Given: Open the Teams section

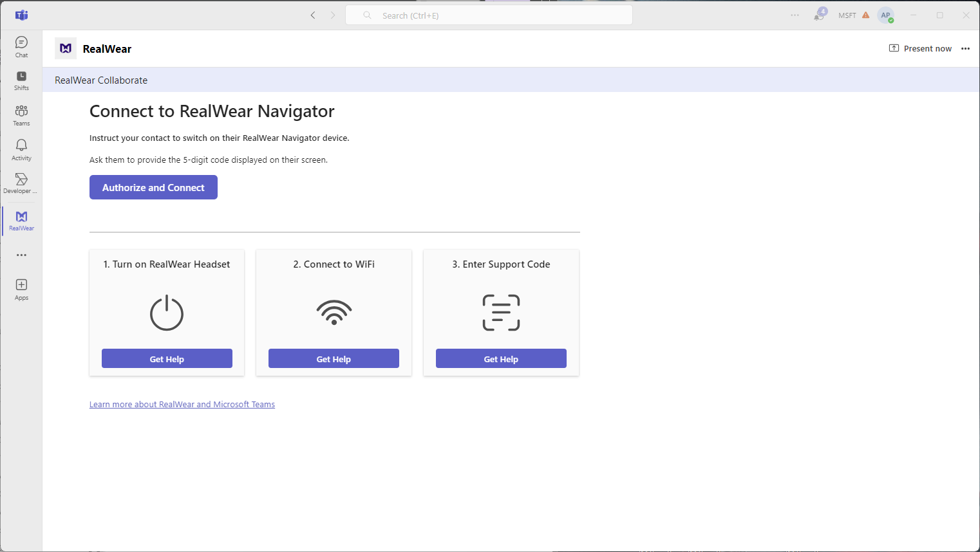Looking at the screenshot, I should point(21,114).
